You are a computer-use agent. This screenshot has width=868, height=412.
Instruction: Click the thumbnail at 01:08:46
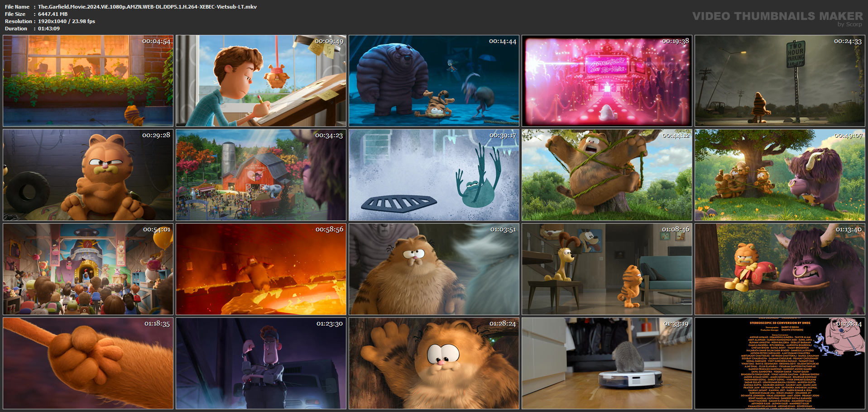607,269
